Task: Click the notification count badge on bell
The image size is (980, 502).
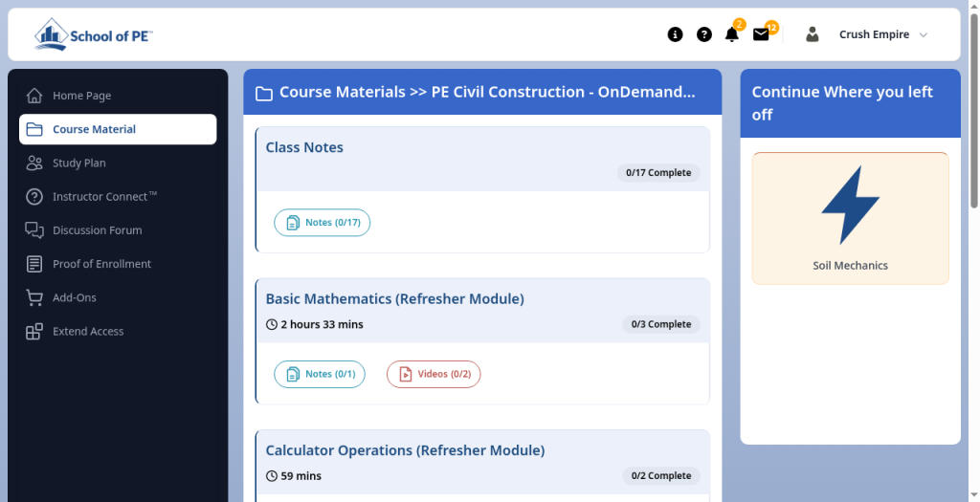Action: pos(739,25)
